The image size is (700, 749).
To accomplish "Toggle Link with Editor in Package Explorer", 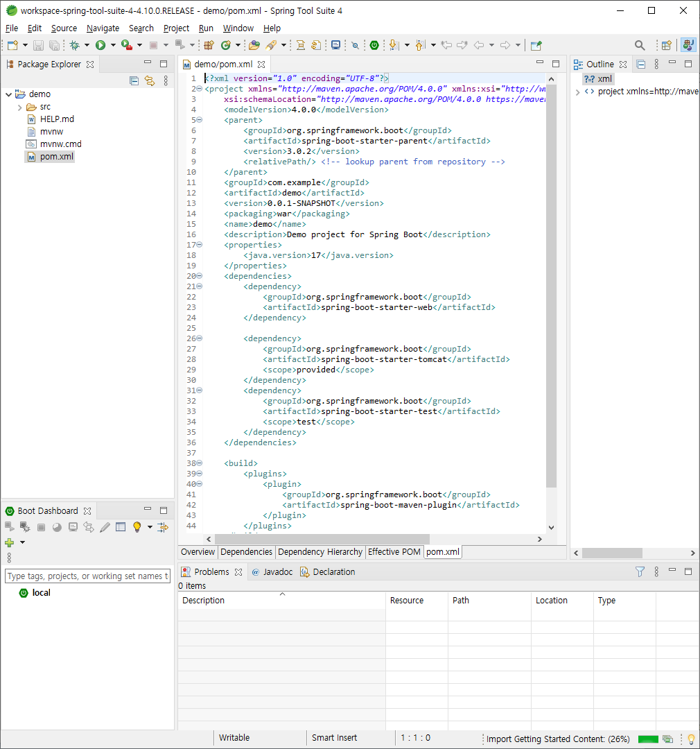I will click(150, 80).
